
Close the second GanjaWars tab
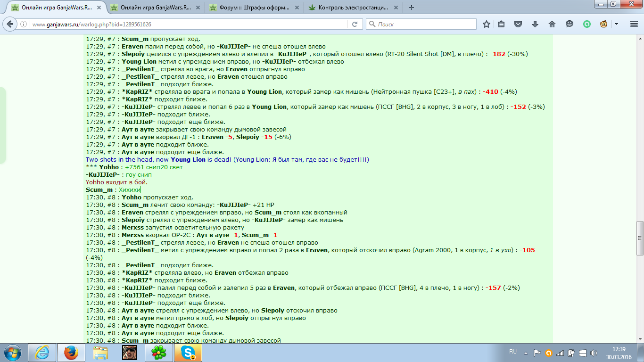(198, 8)
